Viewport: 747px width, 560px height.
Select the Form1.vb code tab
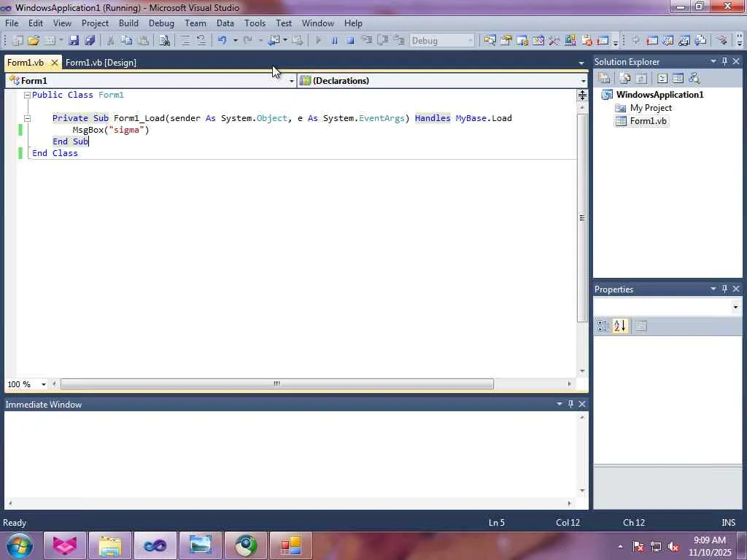coord(26,63)
